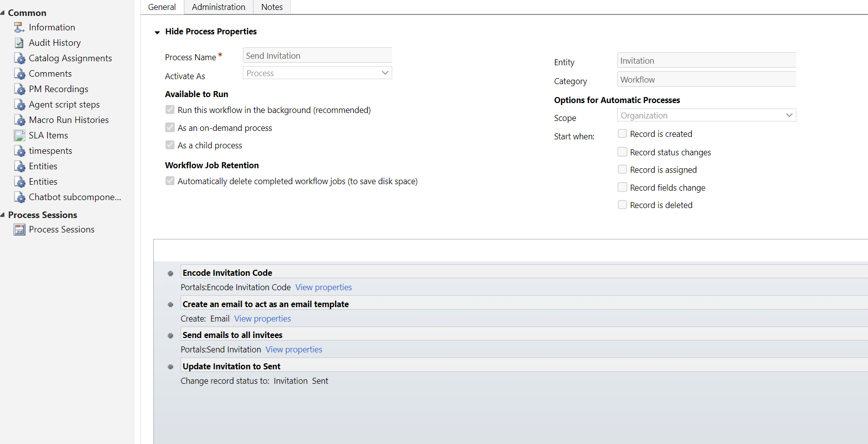
Task: Toggle Automatically delete completed workflow jobs
Action: point(170,181)
